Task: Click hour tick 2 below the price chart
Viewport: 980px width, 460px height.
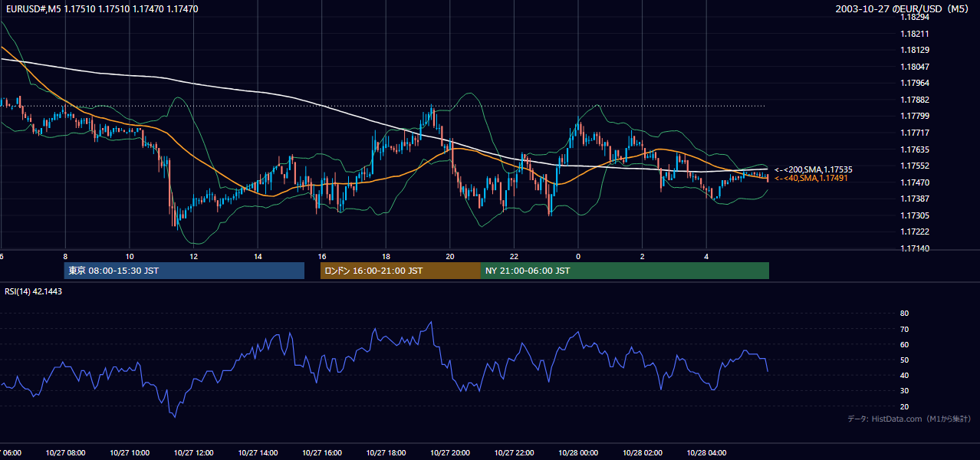Action: [x=643, y=256]
